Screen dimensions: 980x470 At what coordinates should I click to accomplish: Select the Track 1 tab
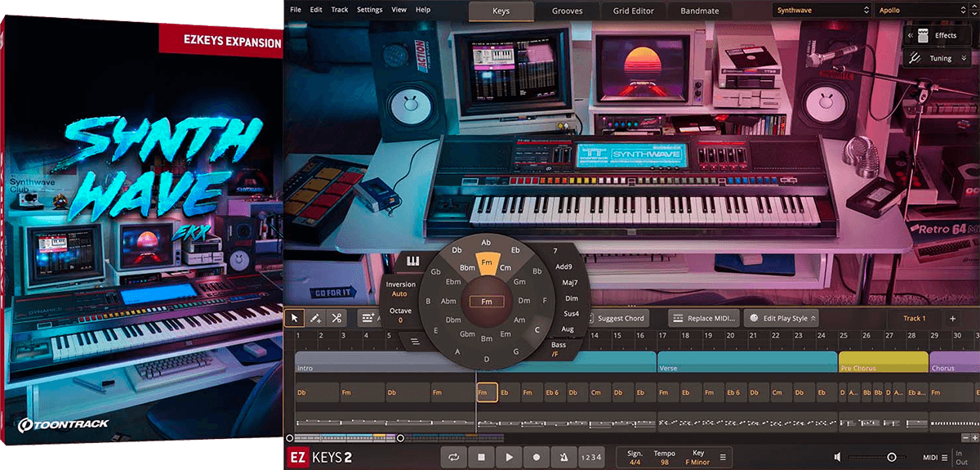(x=914, y=318)
